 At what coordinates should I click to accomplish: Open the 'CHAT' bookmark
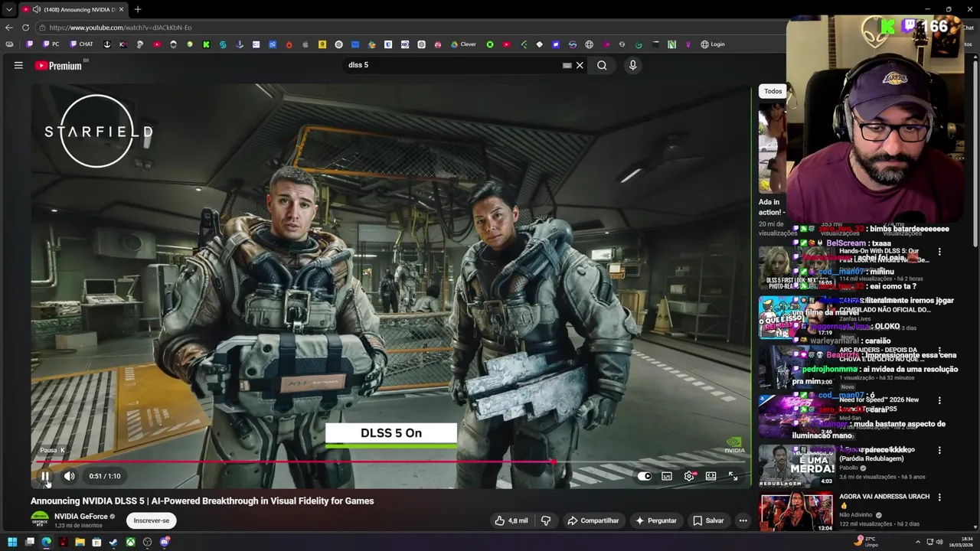click(80, 44)
